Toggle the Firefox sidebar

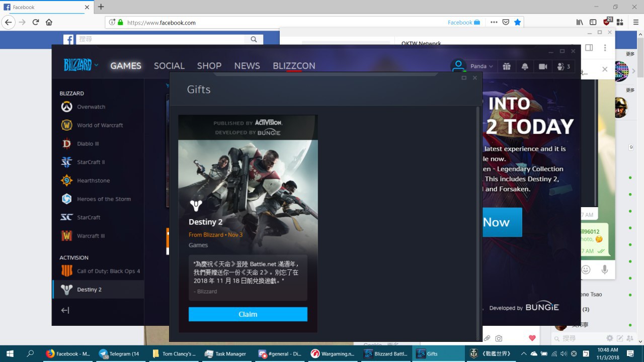[593, 22]
